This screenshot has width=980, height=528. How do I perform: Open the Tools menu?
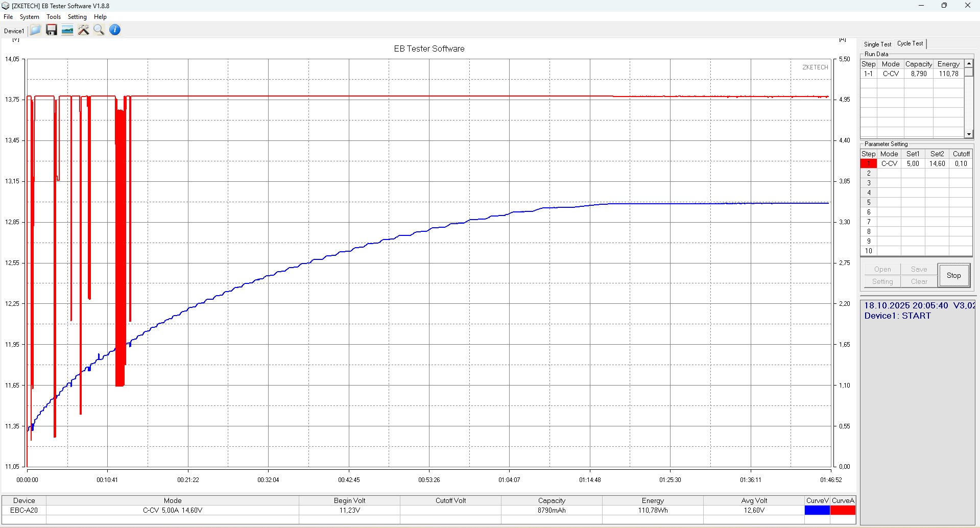54,17
